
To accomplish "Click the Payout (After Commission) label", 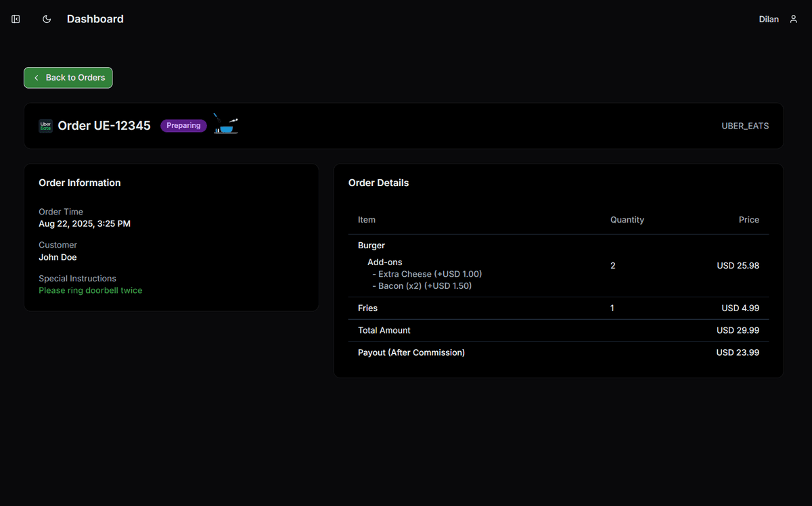I will pos(411,352).
